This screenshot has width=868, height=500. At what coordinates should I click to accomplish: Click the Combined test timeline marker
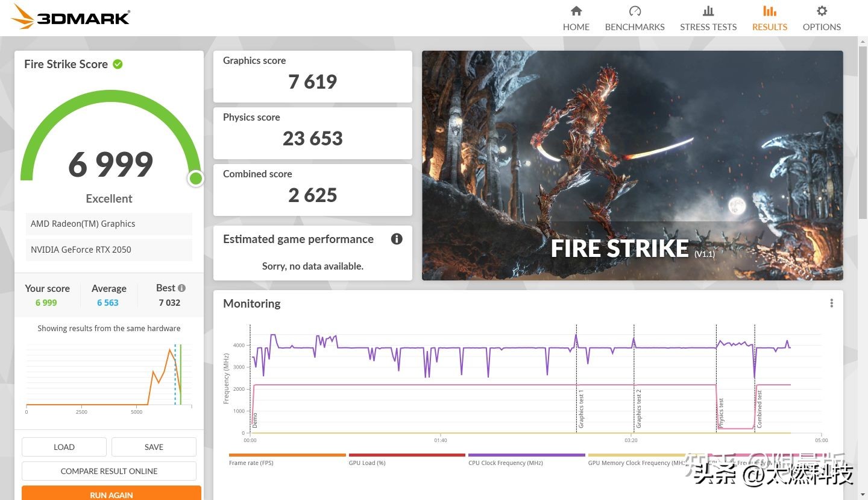click(x=759, y=409)
